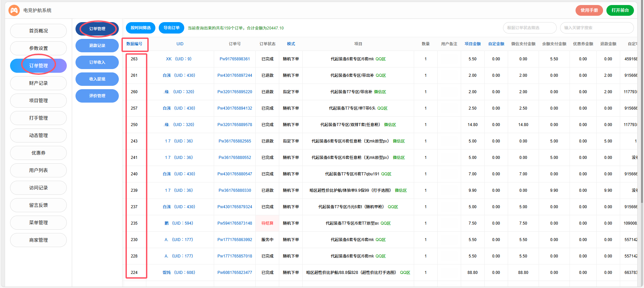This screenshot has height=288, width=644.
Task: Click user link XK (UID：9)
Action: [x=179, y=59]
